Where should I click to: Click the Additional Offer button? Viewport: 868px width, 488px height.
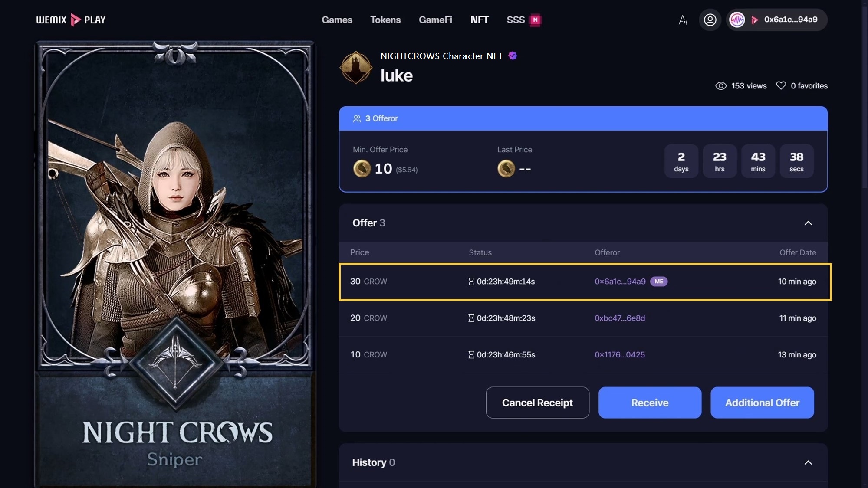point(762,403)
